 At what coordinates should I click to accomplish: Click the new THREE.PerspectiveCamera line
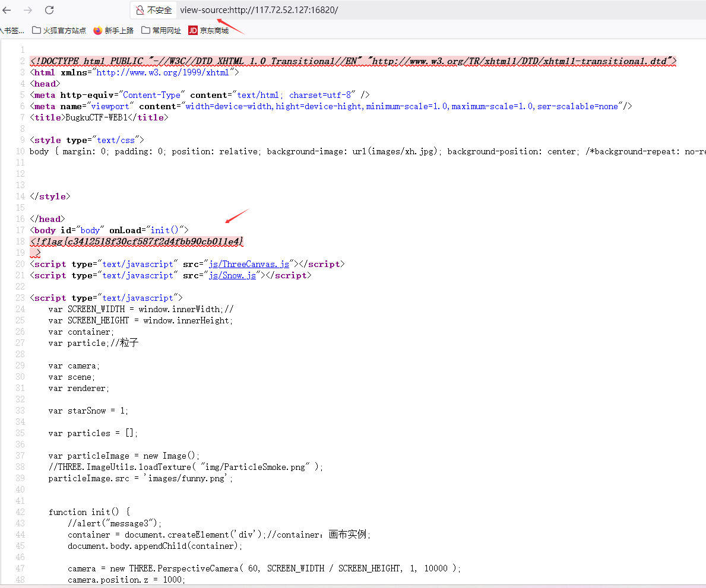click(x=264, y=568)
